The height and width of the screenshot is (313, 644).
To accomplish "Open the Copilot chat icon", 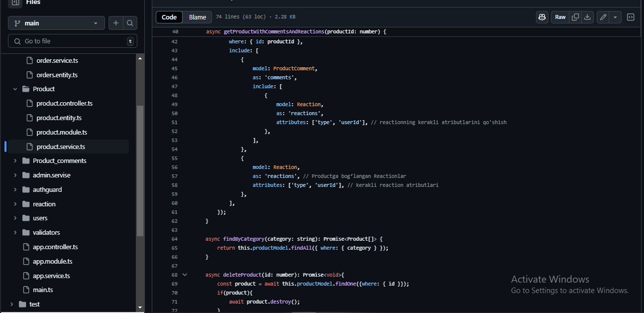I will 542,17.
